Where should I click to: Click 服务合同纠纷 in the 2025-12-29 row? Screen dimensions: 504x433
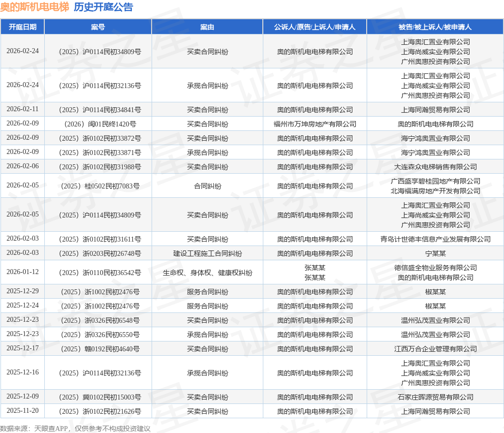tap(207, 292)
